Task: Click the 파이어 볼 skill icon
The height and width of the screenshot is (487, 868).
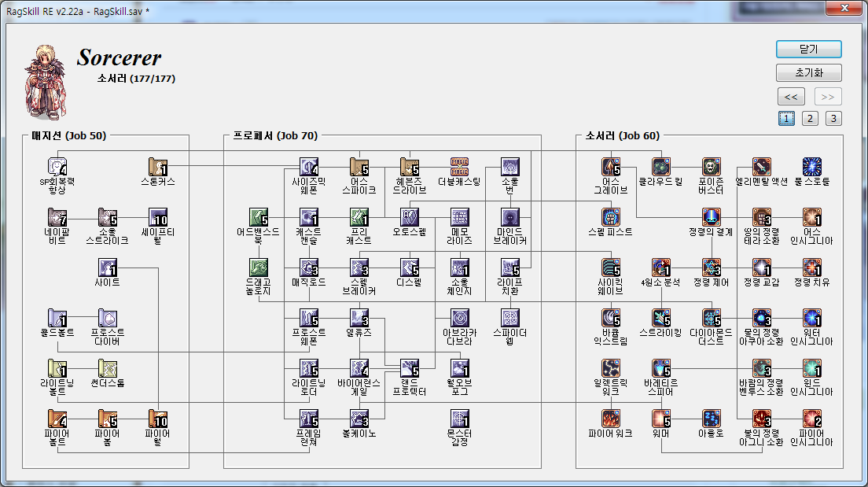Action: (x=108, y=419)
